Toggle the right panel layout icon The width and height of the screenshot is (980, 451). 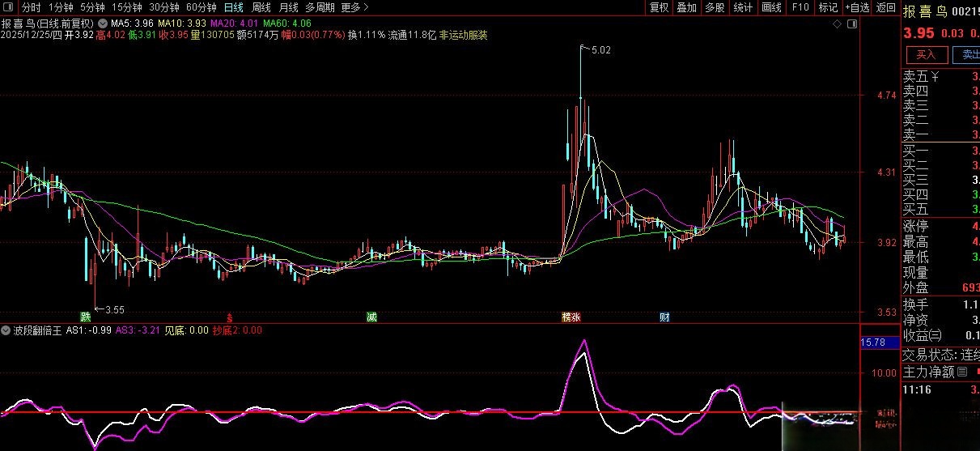(851, 24)
